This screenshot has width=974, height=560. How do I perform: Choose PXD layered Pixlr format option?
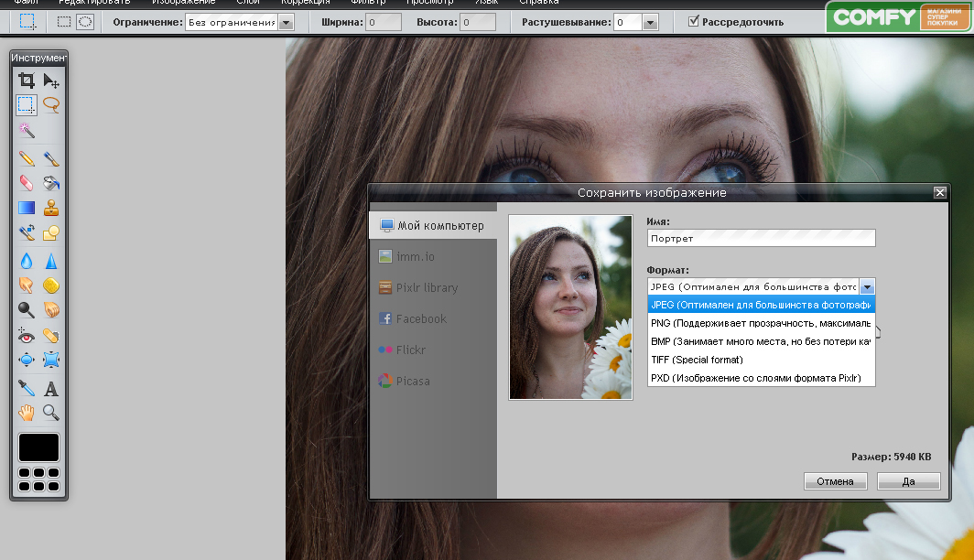[x=761, y=378]
